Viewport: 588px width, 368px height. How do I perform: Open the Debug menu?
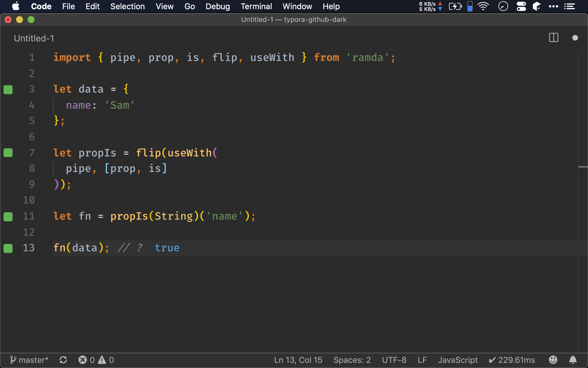(x=218, y=6)
